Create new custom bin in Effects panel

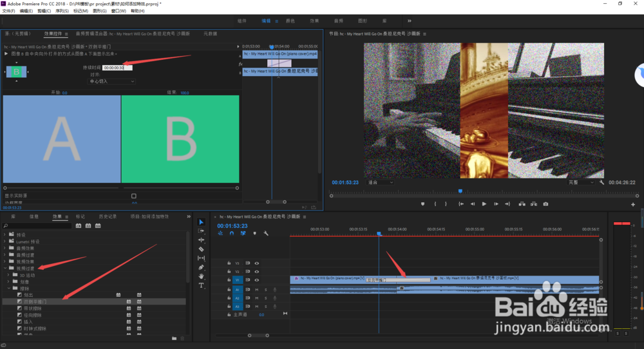(x=174, y=338)
